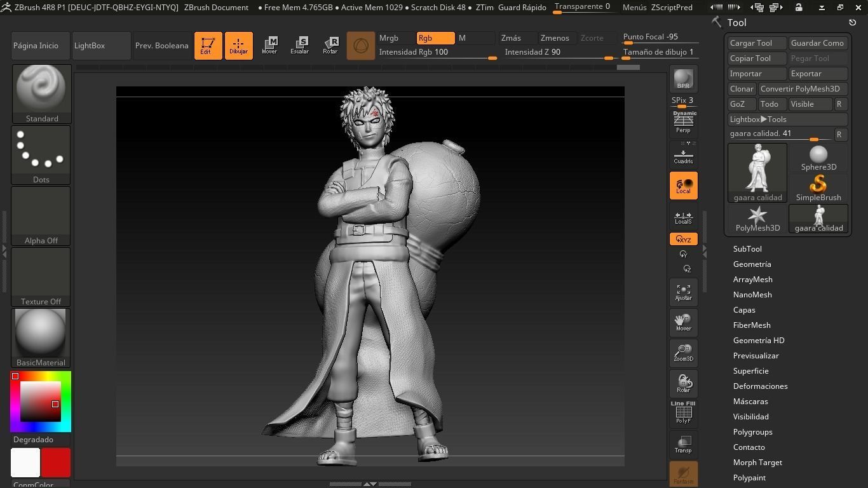The width and height of the screenshot is (868, 488).
Task: Adjust Punto Focal slider
Action: 660,37
